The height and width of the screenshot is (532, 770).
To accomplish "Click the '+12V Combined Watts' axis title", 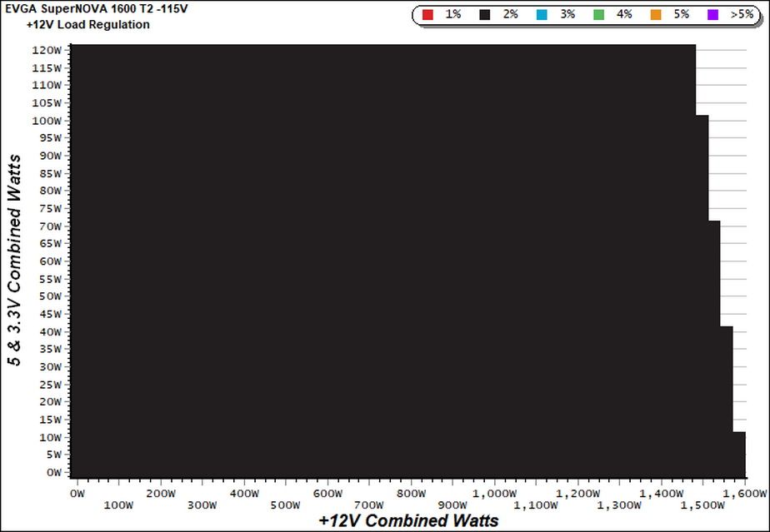I will pos(408,520).
